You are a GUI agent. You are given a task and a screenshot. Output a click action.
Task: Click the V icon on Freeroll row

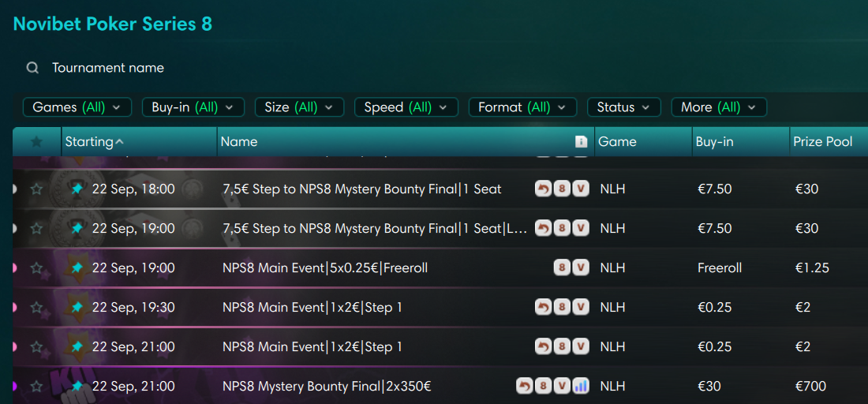tap(580, 267)
